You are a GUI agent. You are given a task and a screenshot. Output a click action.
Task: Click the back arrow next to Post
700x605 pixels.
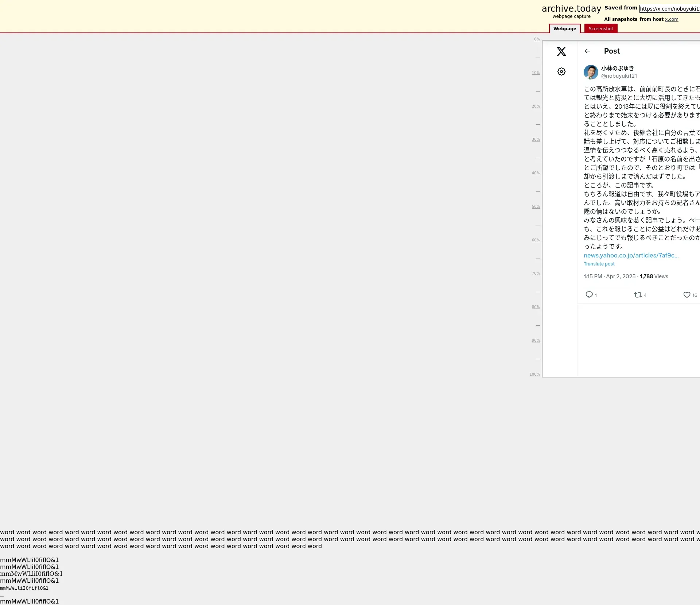pyautogui.click(x=587, y=51)
